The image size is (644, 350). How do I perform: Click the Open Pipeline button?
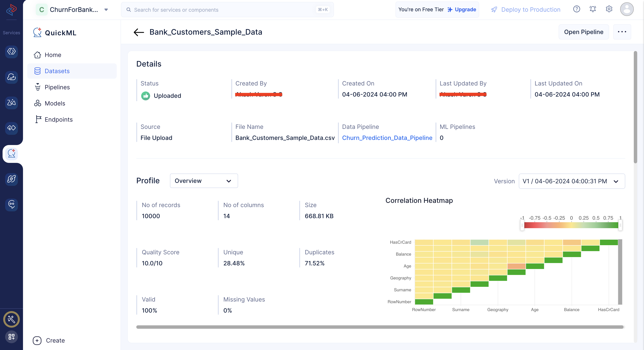(584, 32)
